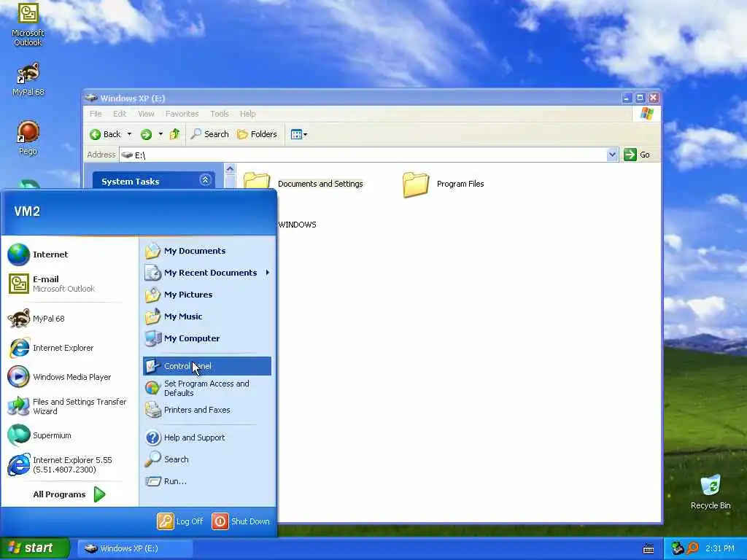747x560 pixels.
Task: Click the green Back arrow icon
Action: pos(96,134)
